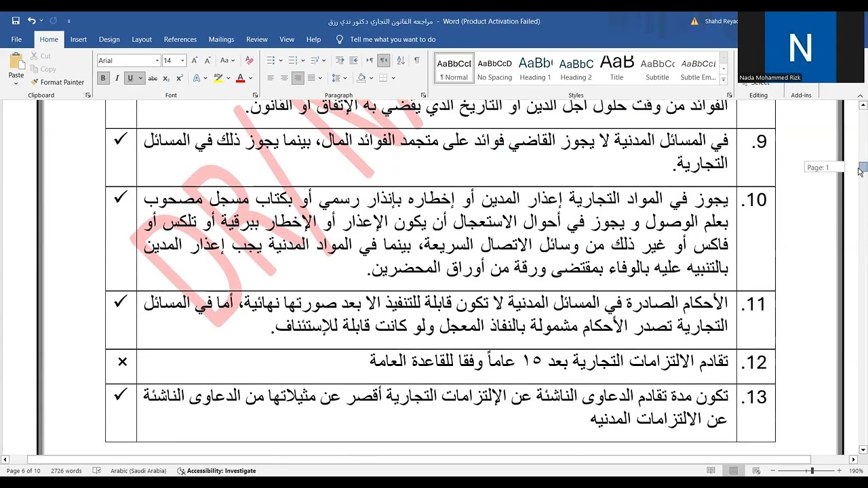Open the shading fill color dropdown
The height and width of the screenshot is (488, 868).
click(372, 78)
